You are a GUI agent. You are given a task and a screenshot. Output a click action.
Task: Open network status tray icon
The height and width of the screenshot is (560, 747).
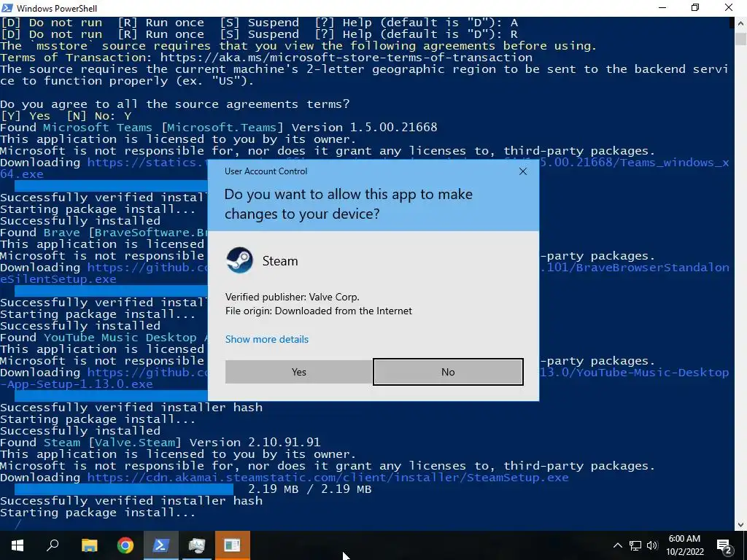click(635, 545)
